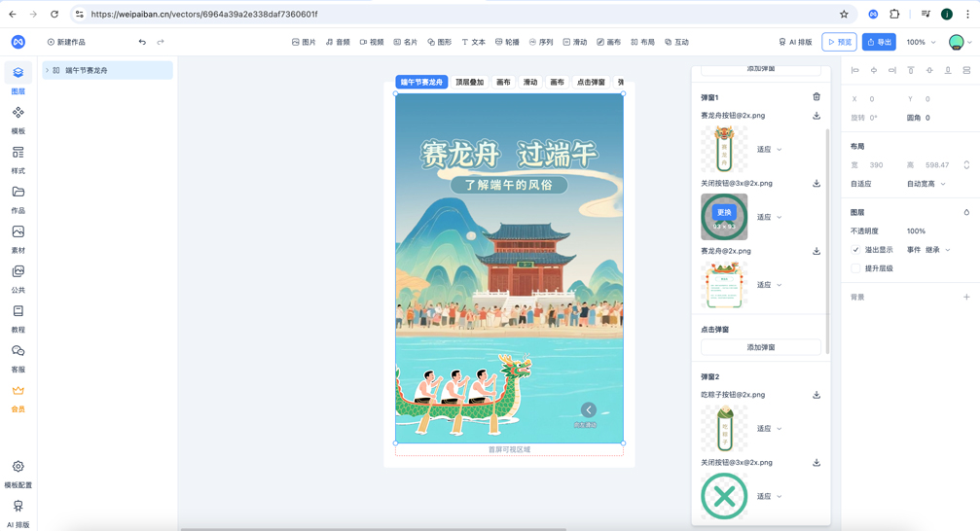Delete 弹窗1 using the trash icon
This screenshot has width=980, height=531.
tap(817, 97)
